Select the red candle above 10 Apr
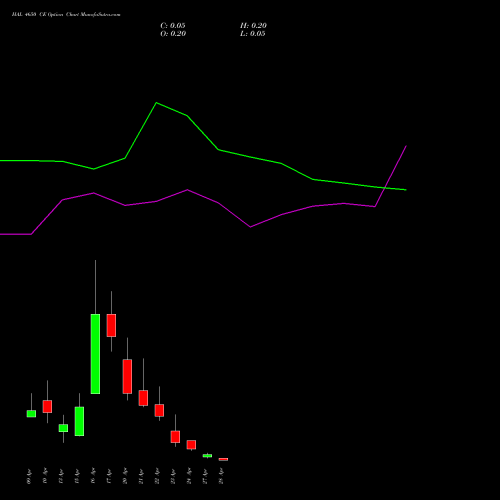Image resolution: width=500 pixels, height=500 pixels. [x=47, y=406]
